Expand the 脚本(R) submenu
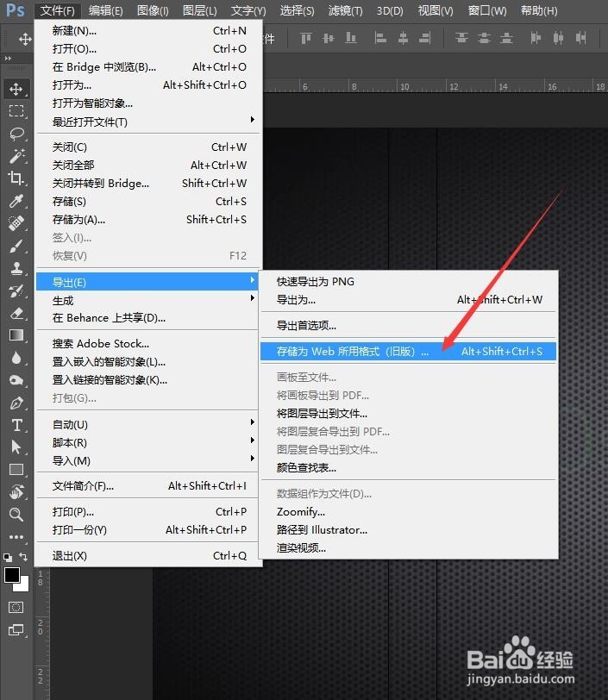Screen dimensions: 608x700 (147, 442)
